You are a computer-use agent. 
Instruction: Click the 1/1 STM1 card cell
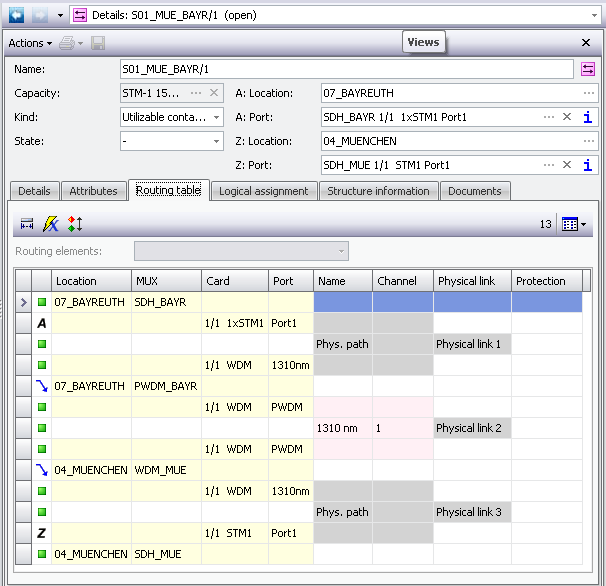point(235,533)
